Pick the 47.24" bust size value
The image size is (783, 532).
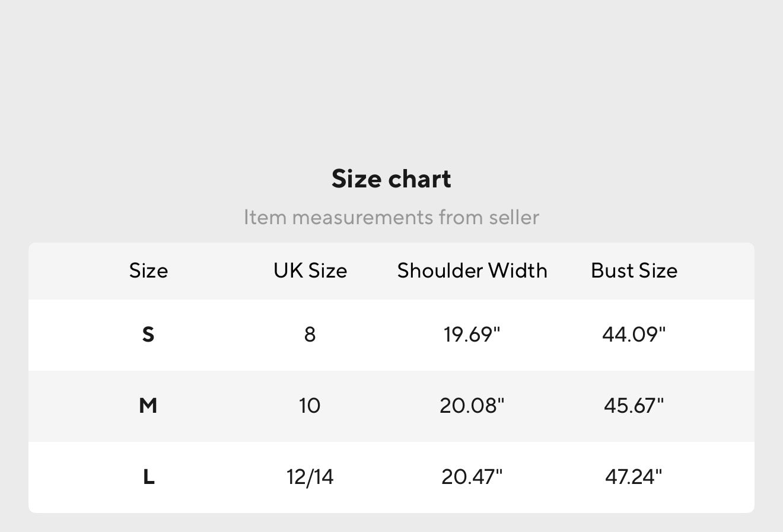coord(634,477)
